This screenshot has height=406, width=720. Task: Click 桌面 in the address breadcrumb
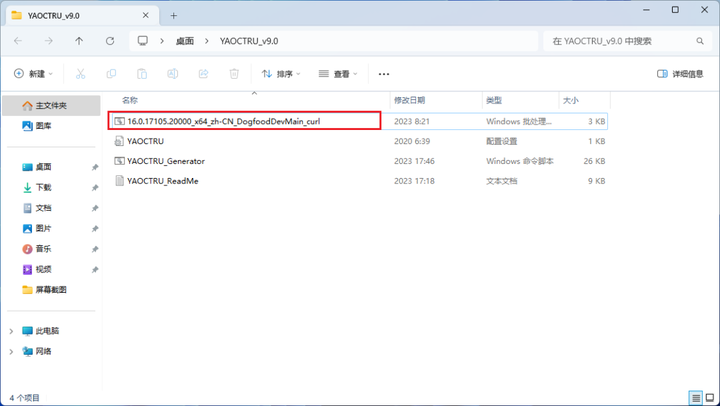[185, 41]
